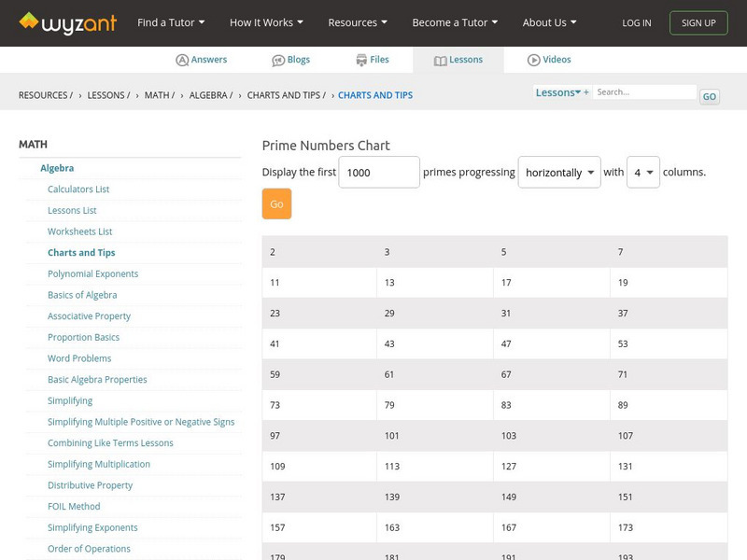This screenshot has width=747, height=560.
Task: Click the LOG IN link
Action: click(637, 23)
